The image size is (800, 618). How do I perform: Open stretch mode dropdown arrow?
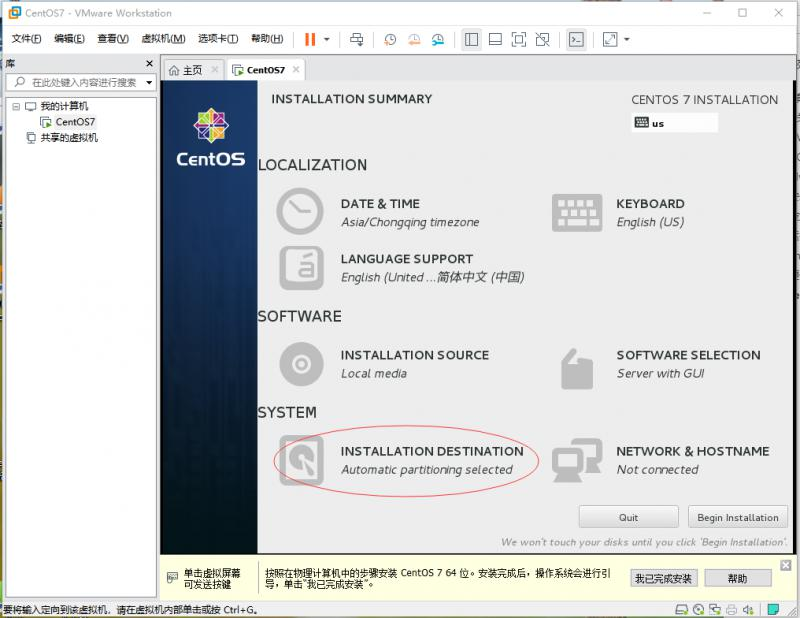(627, 39)
